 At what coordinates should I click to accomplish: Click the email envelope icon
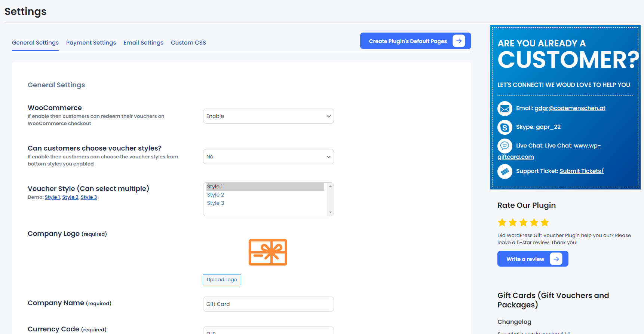pos(505,109)
